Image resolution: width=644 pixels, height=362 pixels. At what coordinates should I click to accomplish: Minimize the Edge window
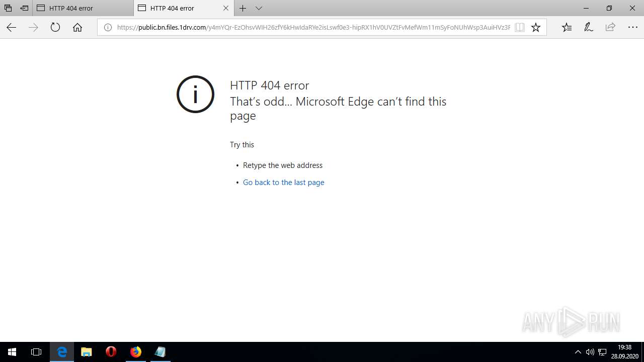[586, 8]
